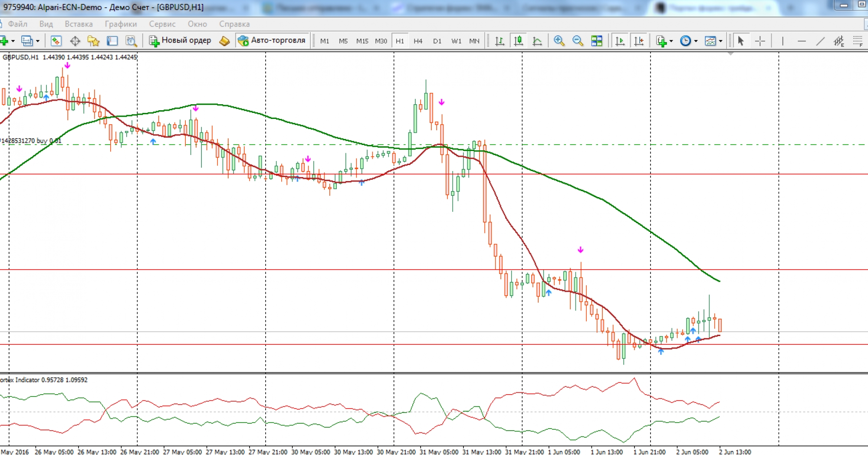Click the zoom out magnifier icon
This screenshot has height=455, width=868.
(x=578, y=41)
